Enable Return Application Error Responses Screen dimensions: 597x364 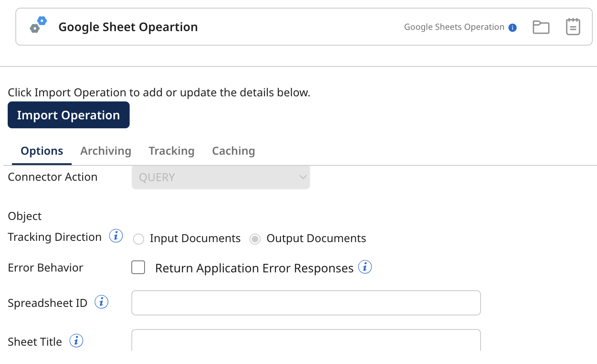click(138, 267)
